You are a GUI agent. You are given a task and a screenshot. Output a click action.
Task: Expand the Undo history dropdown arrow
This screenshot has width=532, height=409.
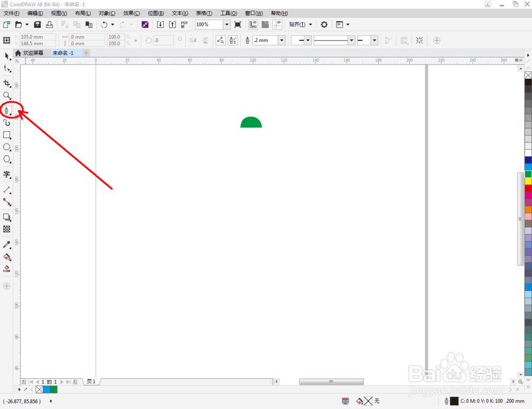click(x=113, y=24)
